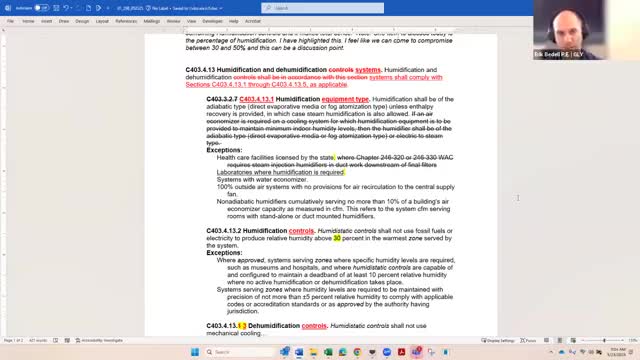
Task: Switch to the Acrobat tab
Action: click(253, 21)
